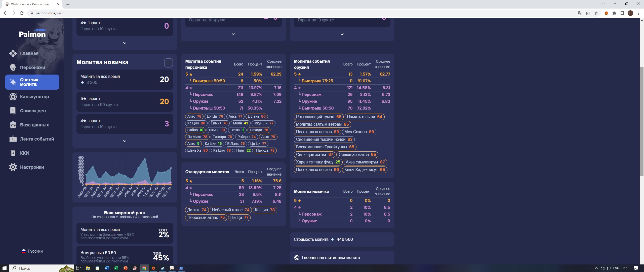The width and height of the screenshot is (644, 272).
Task: Open the Chrome three-dot menu
Action: pyautogui.click(x=638, y=13)
